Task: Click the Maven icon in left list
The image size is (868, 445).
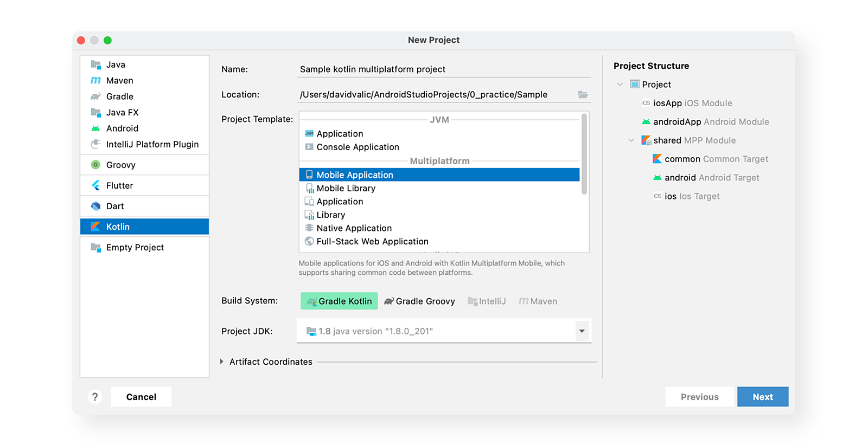Action: pos(96,80)
